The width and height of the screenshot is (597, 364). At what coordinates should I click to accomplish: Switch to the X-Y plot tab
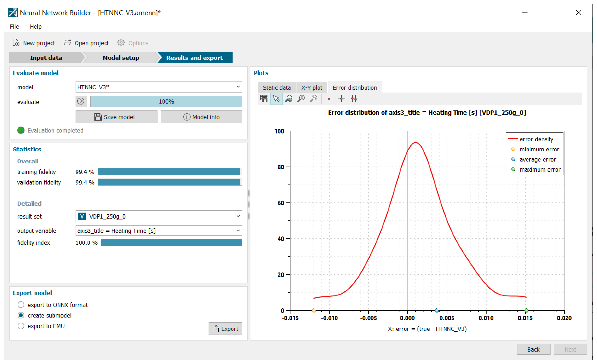312,88
